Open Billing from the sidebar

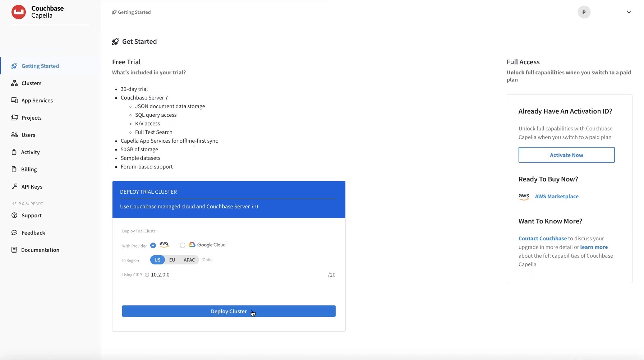[x=29, y=169]
